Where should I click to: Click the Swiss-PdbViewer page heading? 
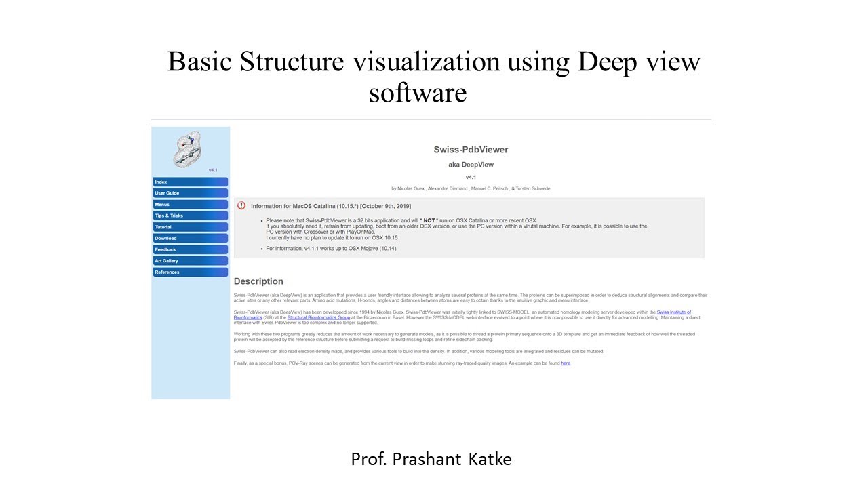point(471,150)
